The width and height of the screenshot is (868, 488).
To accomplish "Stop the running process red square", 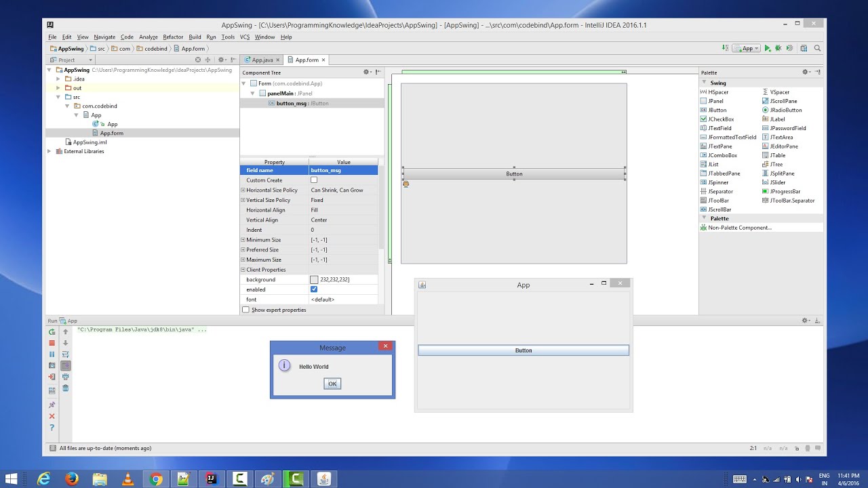I will point(52,343).
